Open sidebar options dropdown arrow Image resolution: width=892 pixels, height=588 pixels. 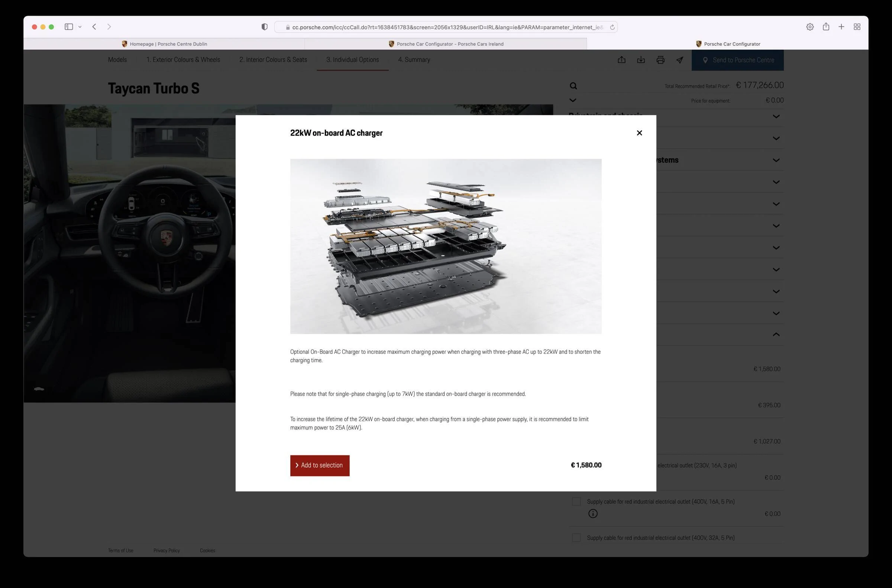pos(80,27)
